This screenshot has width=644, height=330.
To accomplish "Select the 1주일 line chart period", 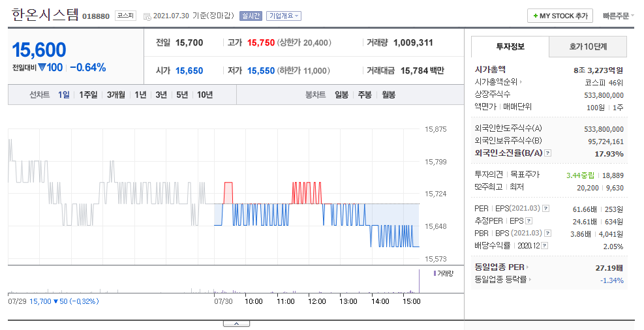I will click(88, 95).
